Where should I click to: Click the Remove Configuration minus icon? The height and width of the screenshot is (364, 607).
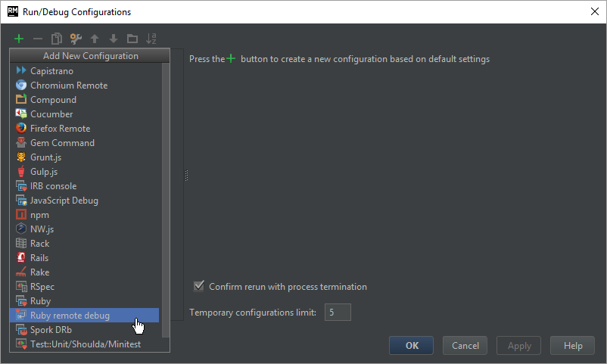pyautogui.click(x=38, y=39)
